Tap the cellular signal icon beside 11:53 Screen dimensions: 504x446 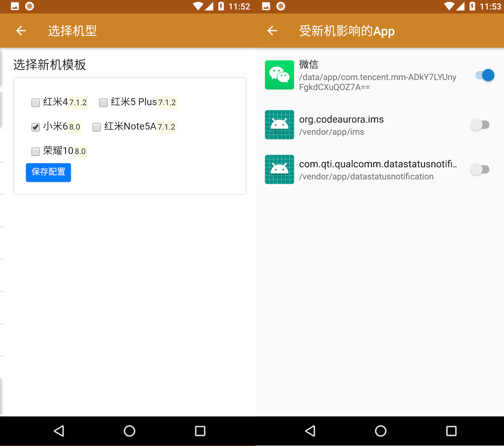[460, 6]
